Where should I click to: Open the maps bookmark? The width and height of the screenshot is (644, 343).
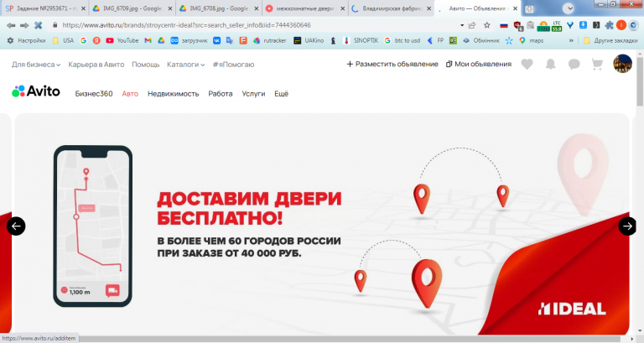point(531,40)
